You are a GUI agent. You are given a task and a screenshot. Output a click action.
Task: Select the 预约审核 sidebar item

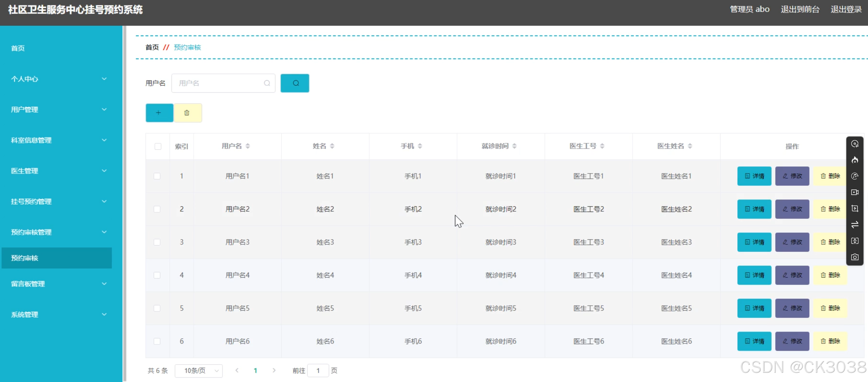57,258
